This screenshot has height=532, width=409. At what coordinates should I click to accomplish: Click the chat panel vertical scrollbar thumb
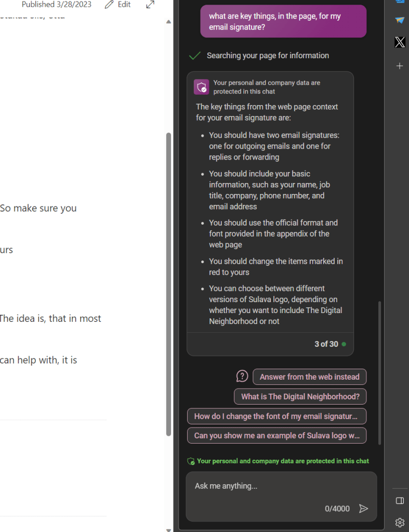(x=379, y=372)
